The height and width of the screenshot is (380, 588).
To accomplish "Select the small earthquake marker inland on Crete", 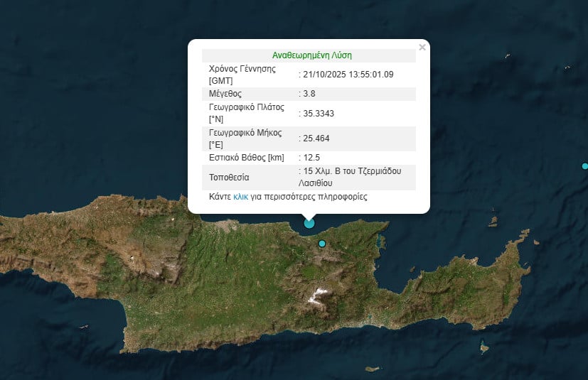I will coord(322,244).
